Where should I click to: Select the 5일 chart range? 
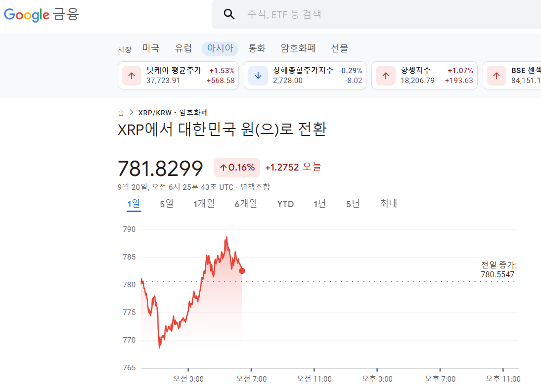pos(167,204)
